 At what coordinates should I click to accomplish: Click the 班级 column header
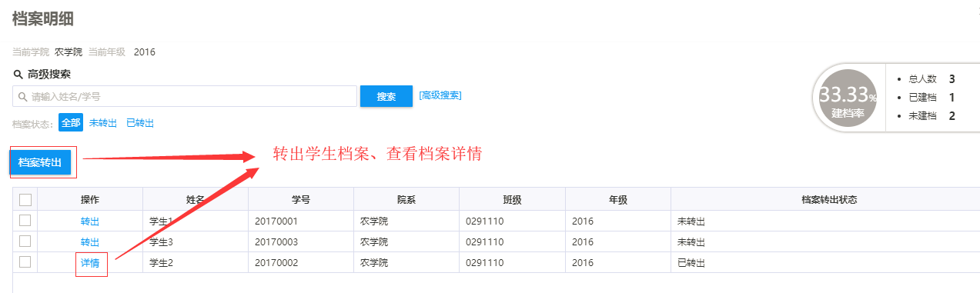pyautogui.click(x=513, y=200)
